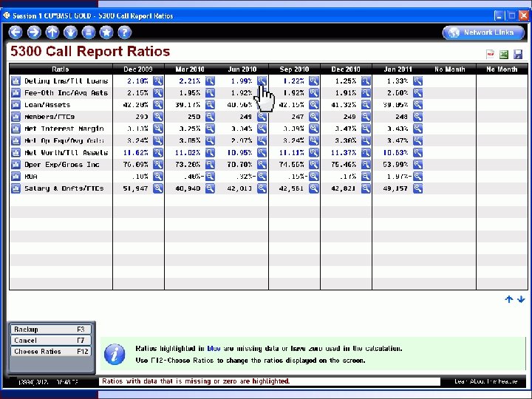Click the back arrow toolbar icon

(x=16, y=33)
